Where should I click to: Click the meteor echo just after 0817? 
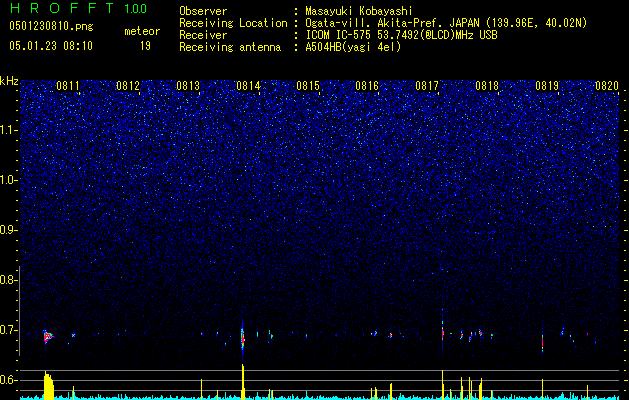pos(442,332)
